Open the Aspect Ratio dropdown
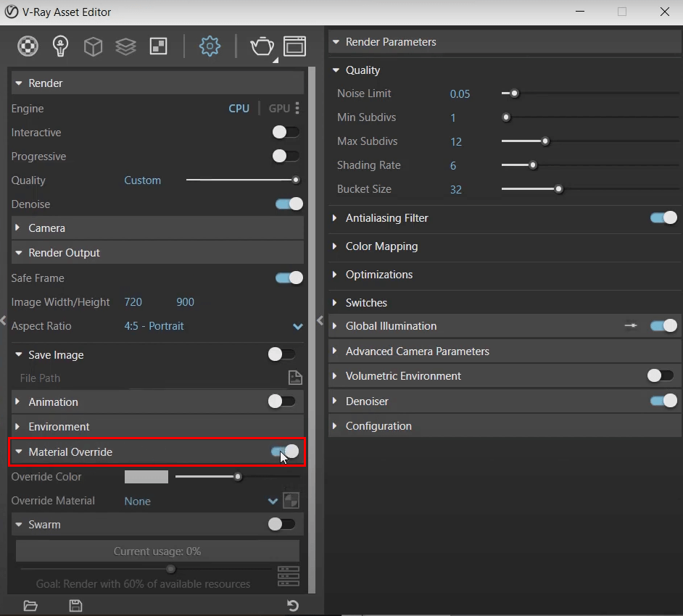 [297, 327]
